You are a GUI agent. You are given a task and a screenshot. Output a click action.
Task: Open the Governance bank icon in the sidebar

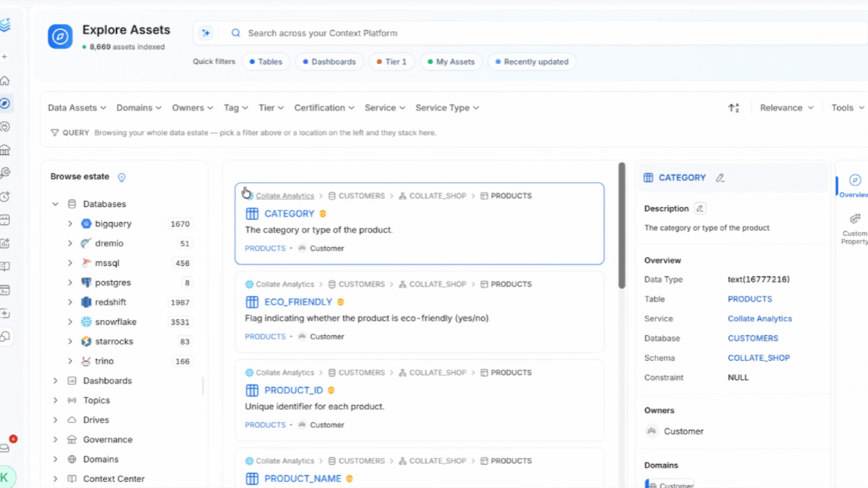pos(5,150)
